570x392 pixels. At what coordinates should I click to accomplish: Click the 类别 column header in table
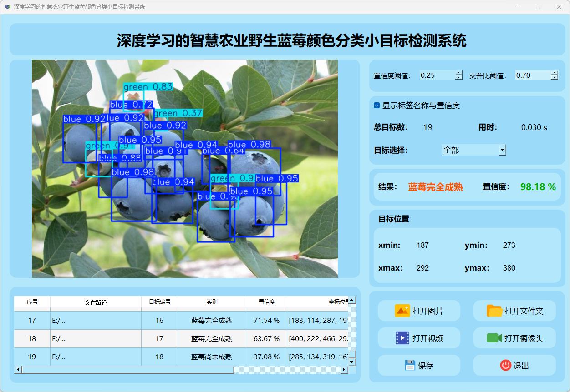point(212,302)
